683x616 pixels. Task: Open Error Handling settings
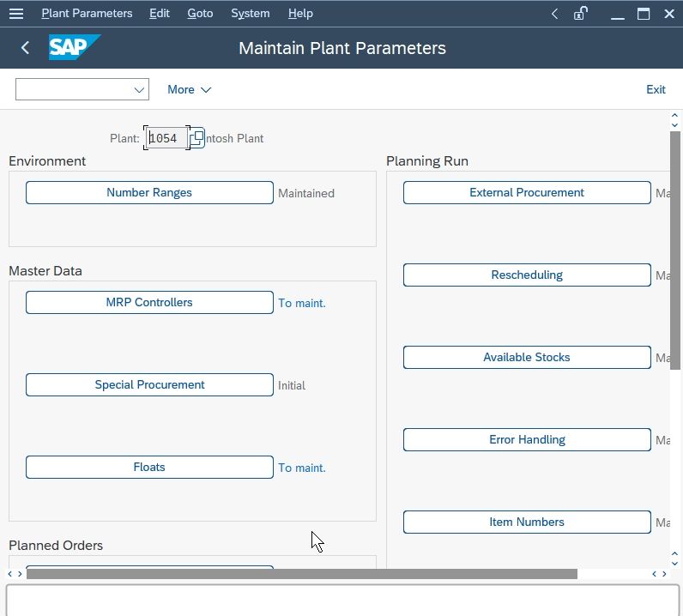(x=527, y=439)
